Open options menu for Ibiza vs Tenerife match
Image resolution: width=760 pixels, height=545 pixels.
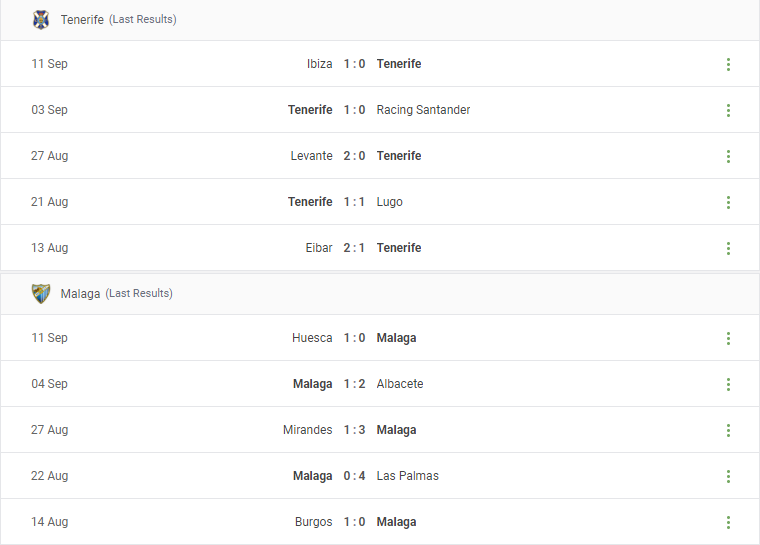[728, 64]
